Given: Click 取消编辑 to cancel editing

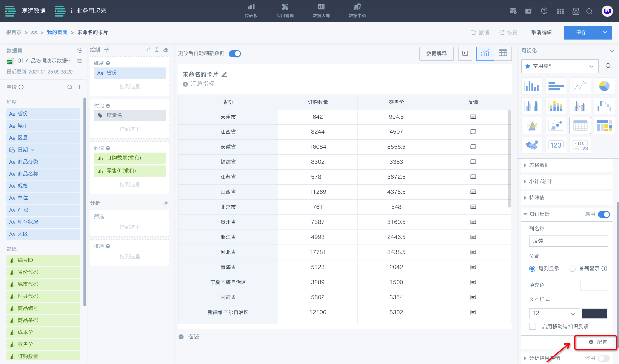Looking at the screenshot, I should (541, 32).
